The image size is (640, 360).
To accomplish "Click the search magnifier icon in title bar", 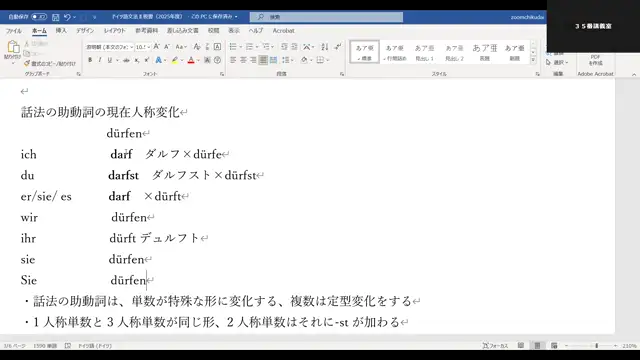I will (x=260, y=17).
